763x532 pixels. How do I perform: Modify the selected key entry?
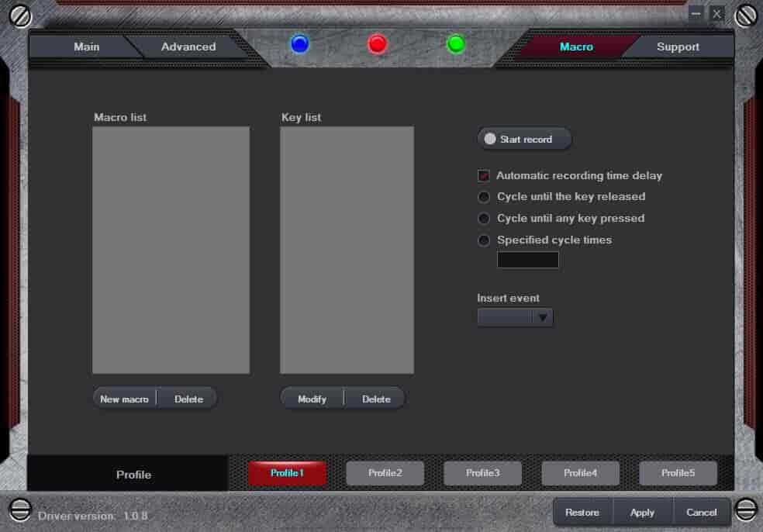(x=312, y=399)
